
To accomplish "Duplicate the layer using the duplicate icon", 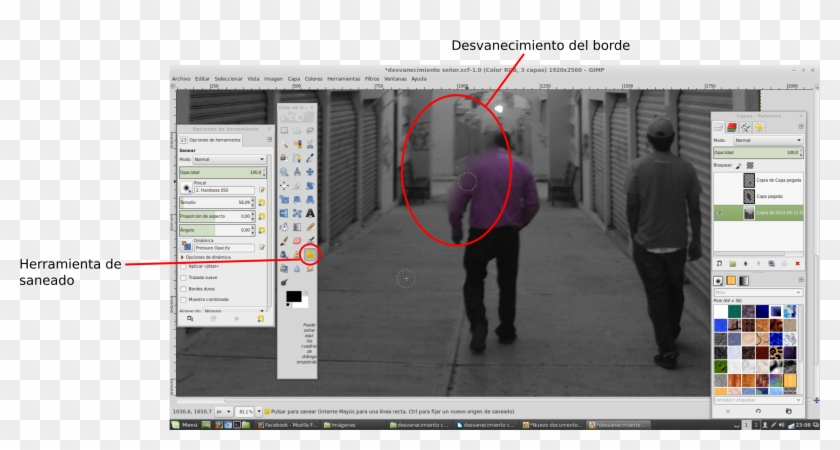I will coord(771,264).
